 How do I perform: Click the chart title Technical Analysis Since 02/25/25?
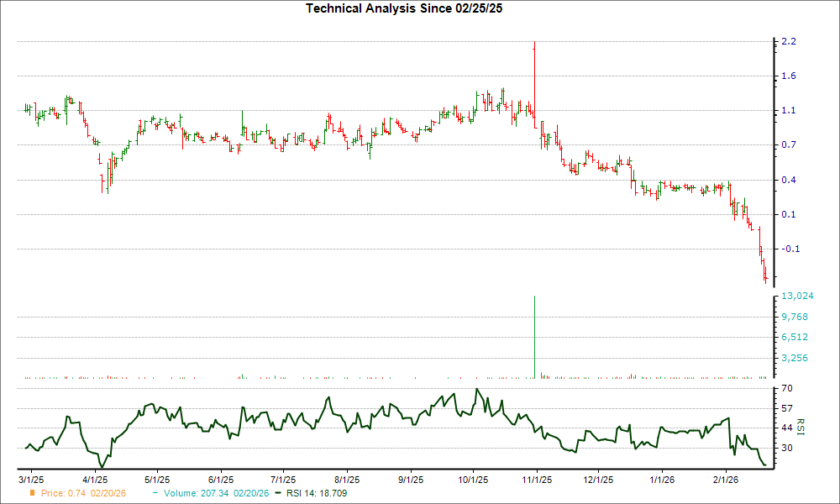[409, 8]
